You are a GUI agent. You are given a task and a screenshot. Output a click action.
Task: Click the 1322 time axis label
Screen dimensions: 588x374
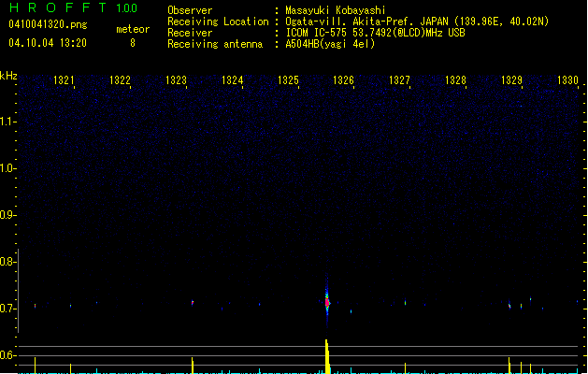point(120,80)
